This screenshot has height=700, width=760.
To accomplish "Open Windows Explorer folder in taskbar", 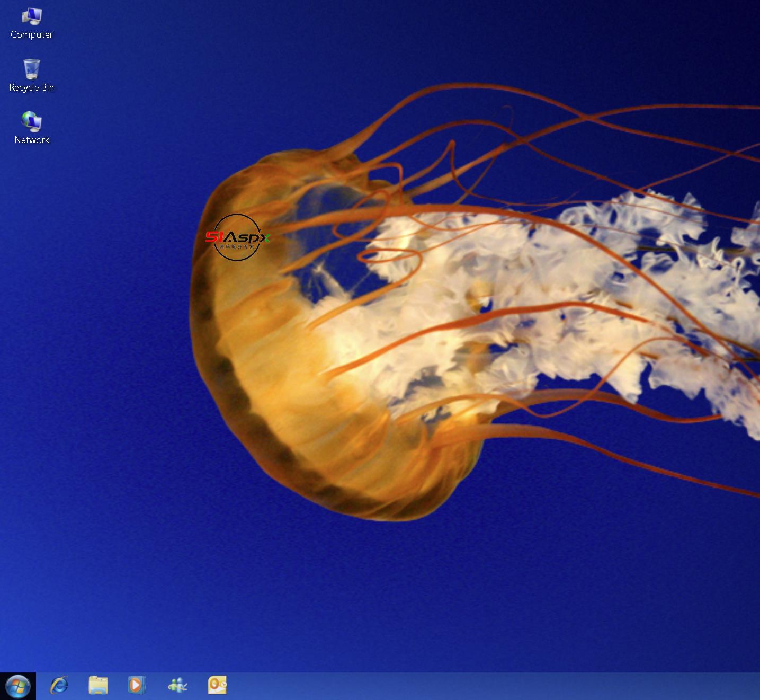I will coord(98,685).
